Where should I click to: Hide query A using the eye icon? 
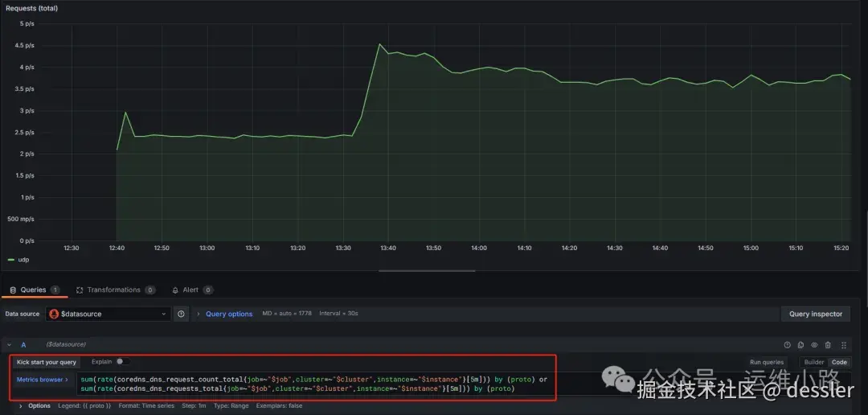(814, 345)
